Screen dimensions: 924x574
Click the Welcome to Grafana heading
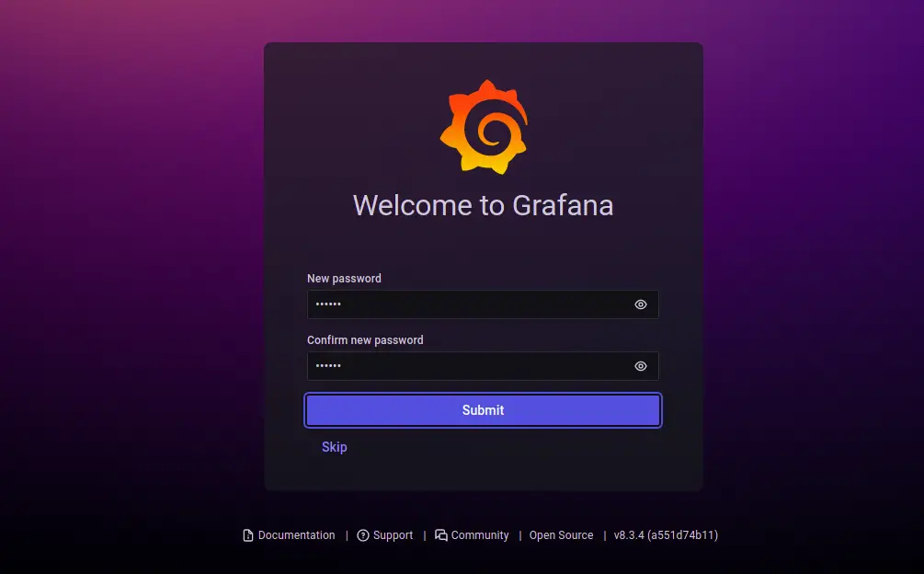tap(484, 205)
